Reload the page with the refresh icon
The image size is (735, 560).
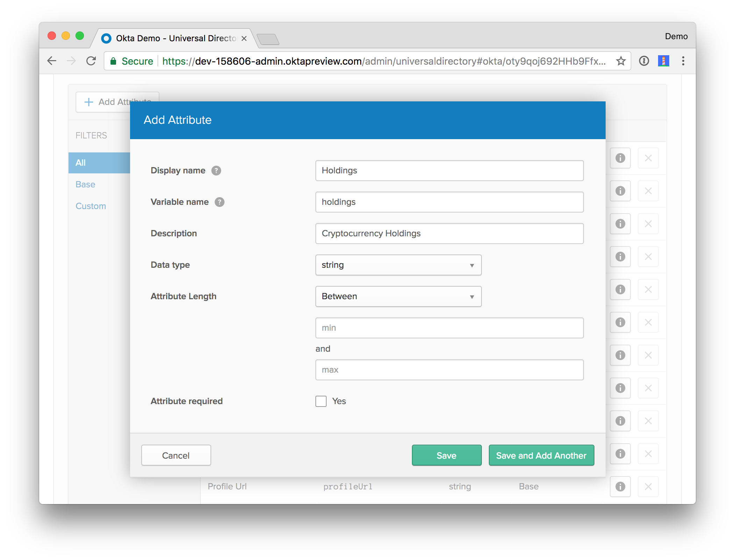(x=91, y=61)
